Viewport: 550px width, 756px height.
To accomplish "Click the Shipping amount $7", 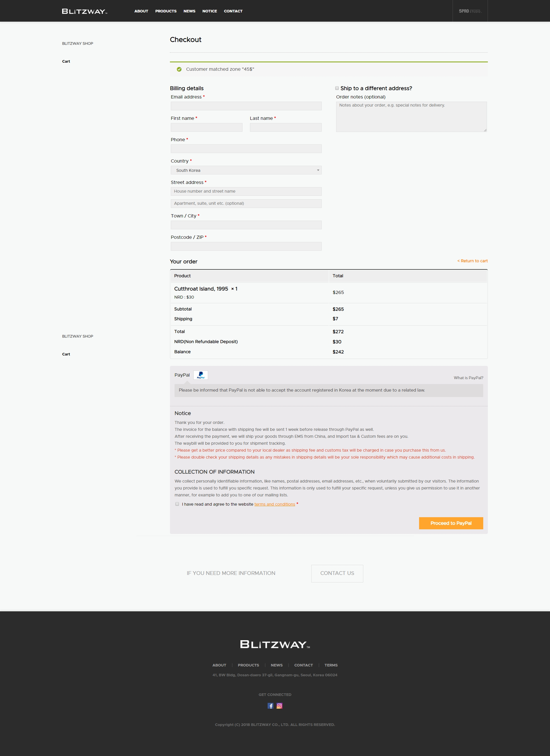I will [335, 319].
